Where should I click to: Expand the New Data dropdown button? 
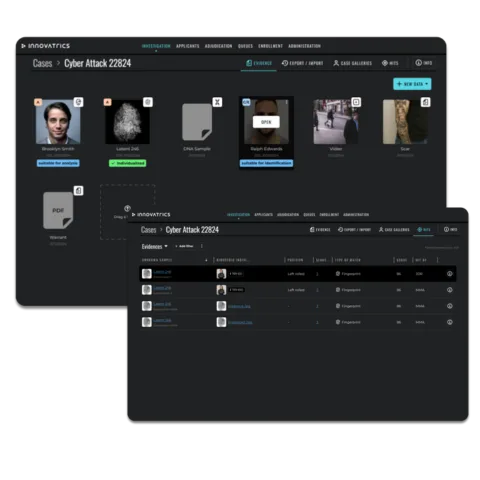(412, 84)
